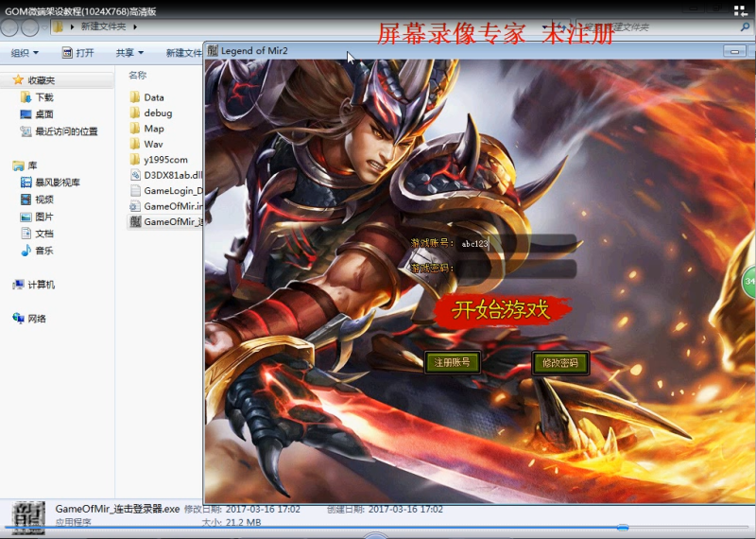Image resolution: width=756 pixels, height=539 pixels.
Task: Open 最近访问的位置 recent places item
Action: 66,131
